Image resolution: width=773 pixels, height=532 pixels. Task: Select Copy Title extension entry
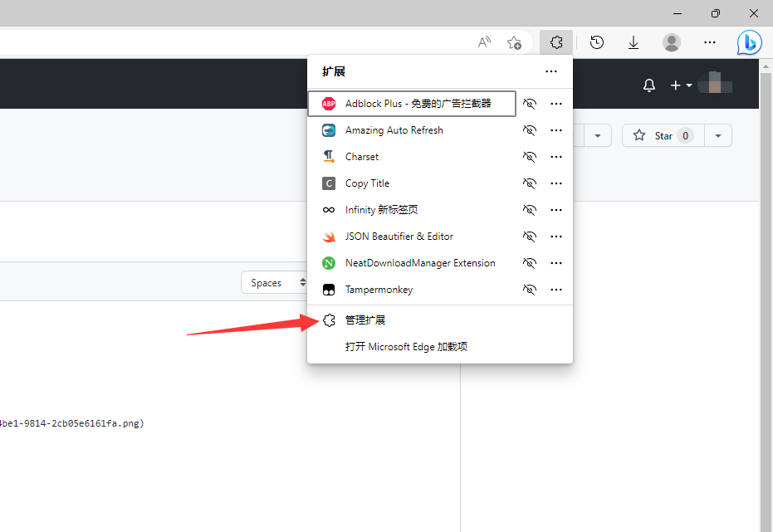point(412,183)
